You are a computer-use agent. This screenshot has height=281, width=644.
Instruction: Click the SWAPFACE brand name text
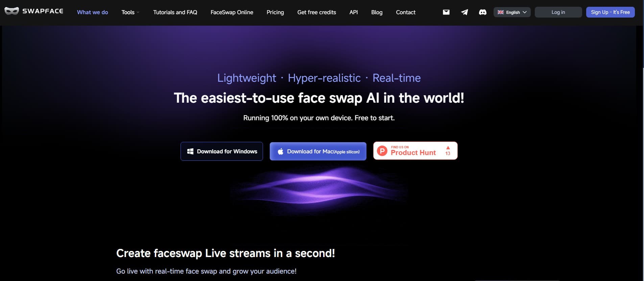[x=43, y=11]
